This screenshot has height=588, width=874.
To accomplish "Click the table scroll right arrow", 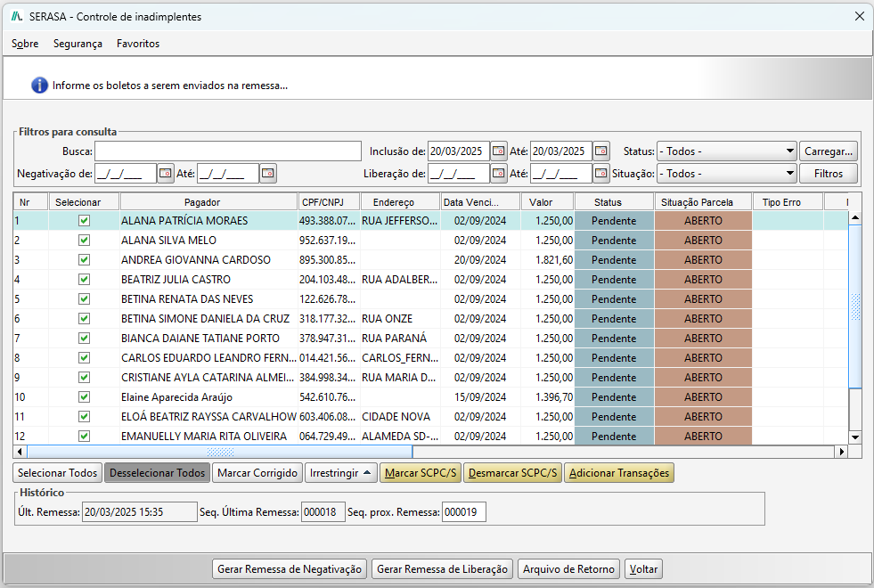I will (841, 452).
